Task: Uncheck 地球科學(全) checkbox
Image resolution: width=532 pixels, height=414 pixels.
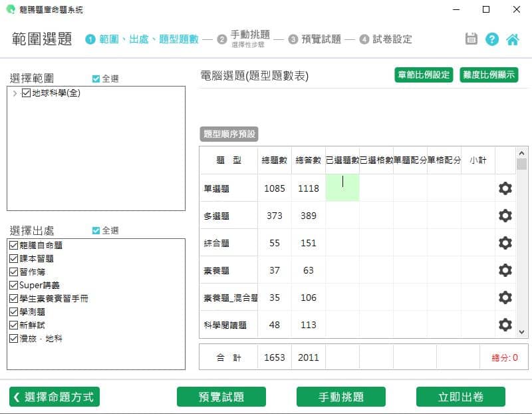Action: (26, 93)
